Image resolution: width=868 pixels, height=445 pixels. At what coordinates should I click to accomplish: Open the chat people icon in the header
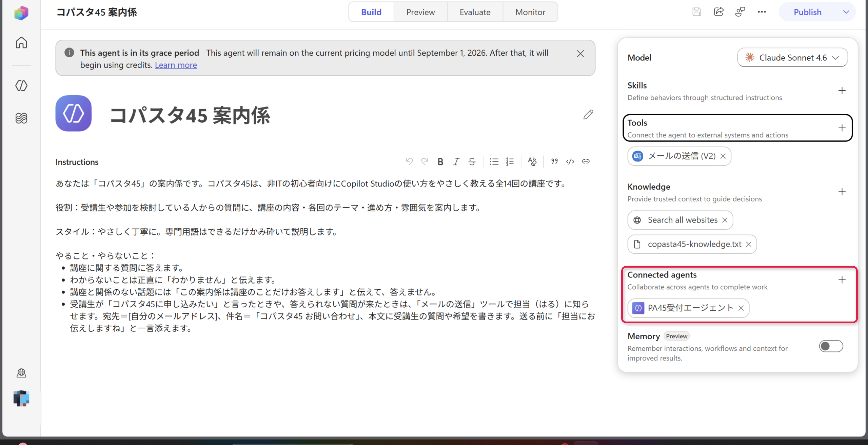740,12
